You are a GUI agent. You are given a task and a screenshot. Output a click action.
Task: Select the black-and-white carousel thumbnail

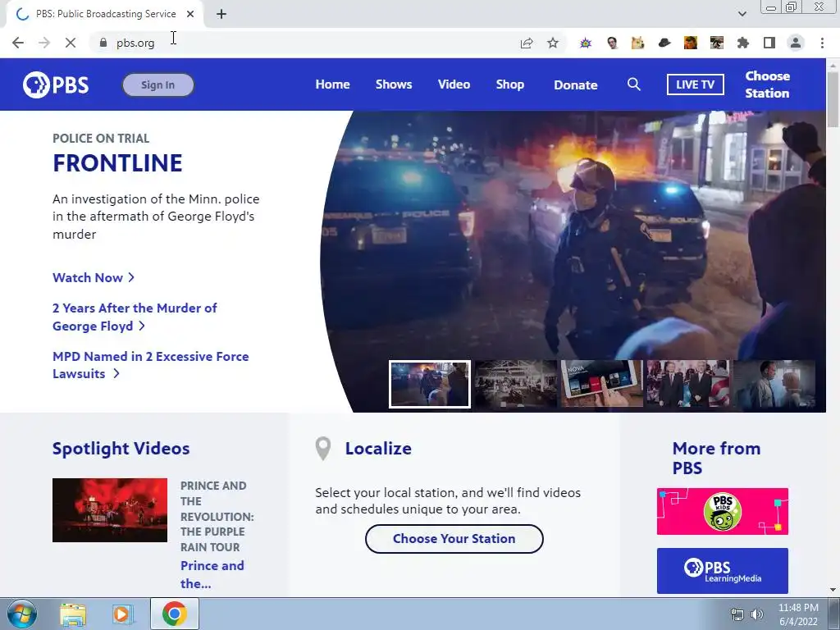[516, 384]
